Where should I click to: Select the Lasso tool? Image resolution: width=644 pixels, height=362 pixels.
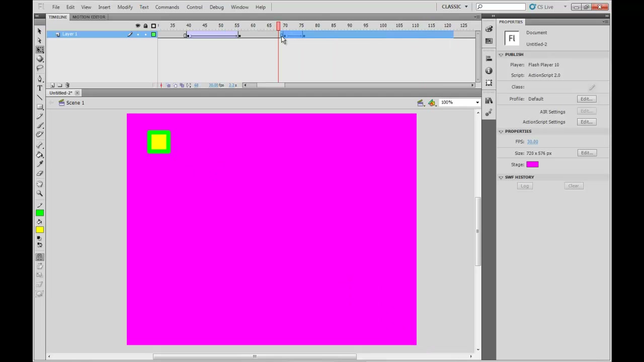coord(40,68)
